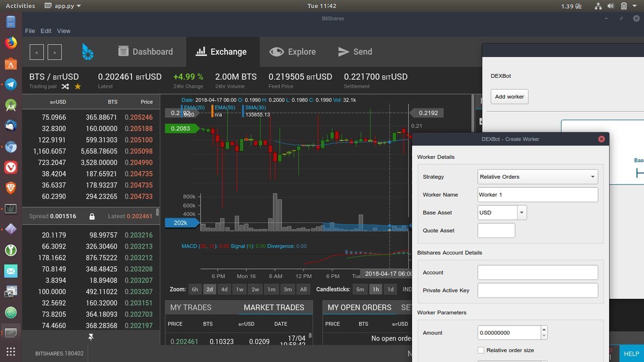
Task: Click the lock icon next to Spread
Action: click(x=92, y=216)
